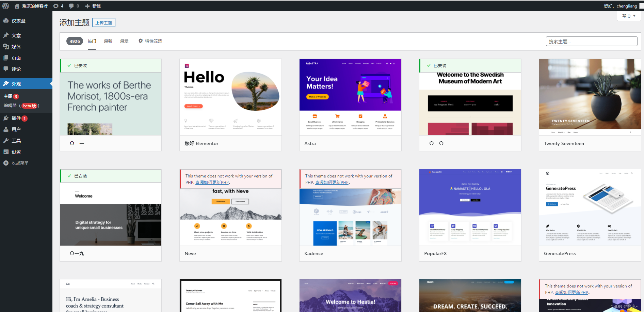This screenshot has height=312, width=644.
Task: Click the 您好 Elementor theme name
Action: point(202,143)
